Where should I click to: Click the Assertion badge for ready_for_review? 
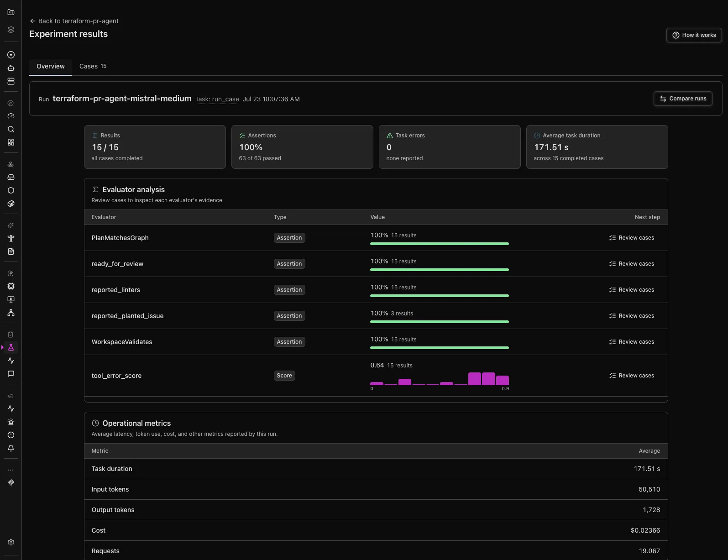pos(289,264)
